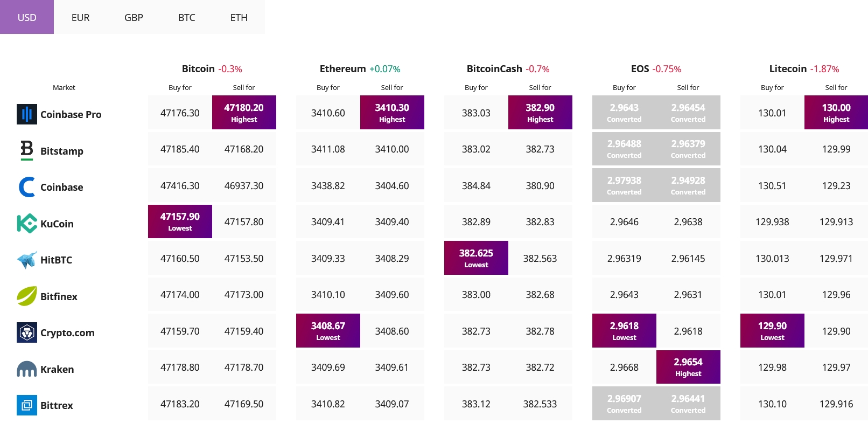Viewport: 868px width, 423px height.
Task: Click KuCoin Litecoin buy price 129.938
Action: (772, 221)
